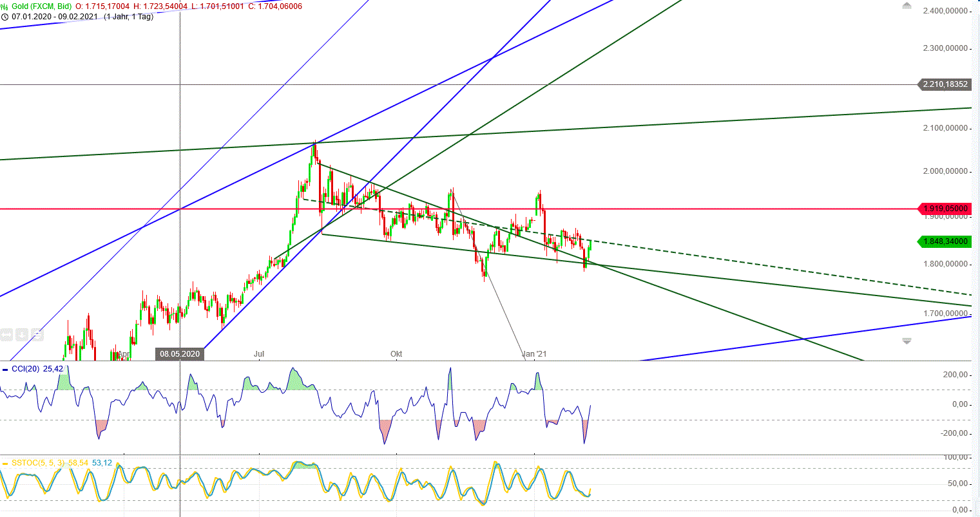Viewport: 980px width, 517px height.
Task: Click the CCI scale value 200,00
Action: click(x=954, y=374)
